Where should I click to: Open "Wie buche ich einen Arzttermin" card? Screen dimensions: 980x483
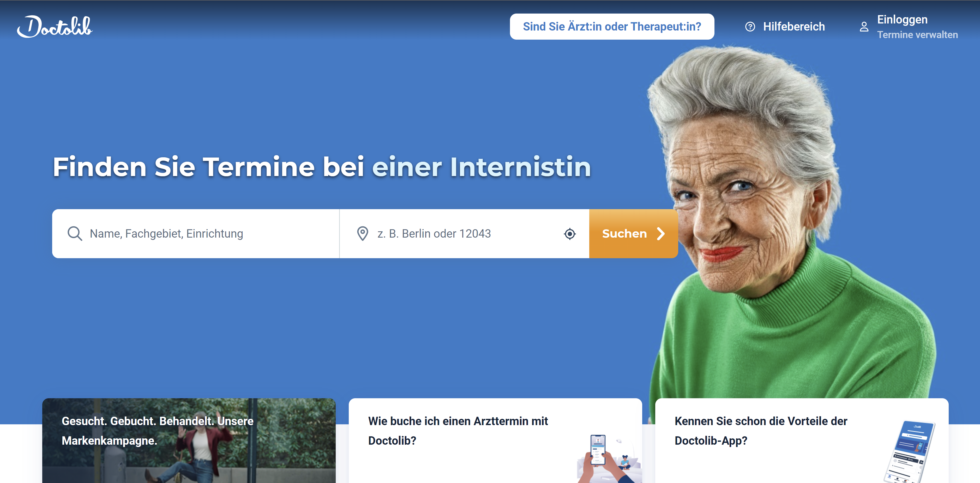point(495,440)
